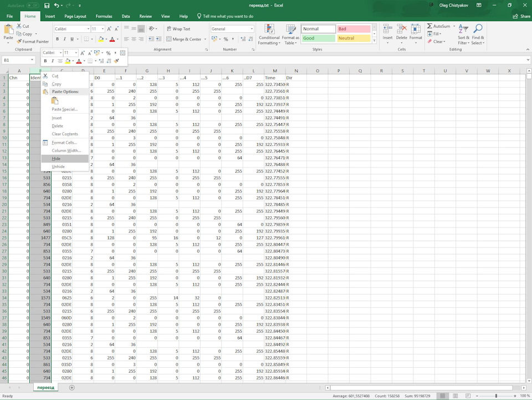Open the ribbon font name Calibri dropdown
Screen dimensions: 532x400
click(x=88, y=29)
